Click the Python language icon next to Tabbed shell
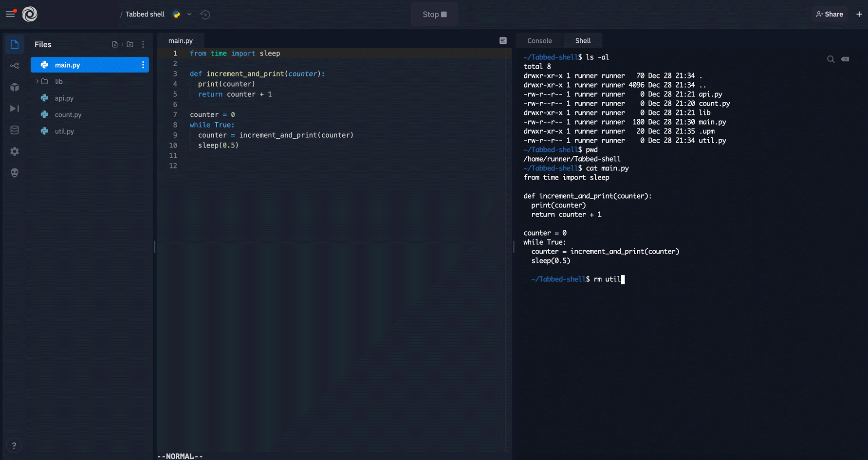This screenshot has height=460, width=868. pyautogui.click(x=177, y=15)
